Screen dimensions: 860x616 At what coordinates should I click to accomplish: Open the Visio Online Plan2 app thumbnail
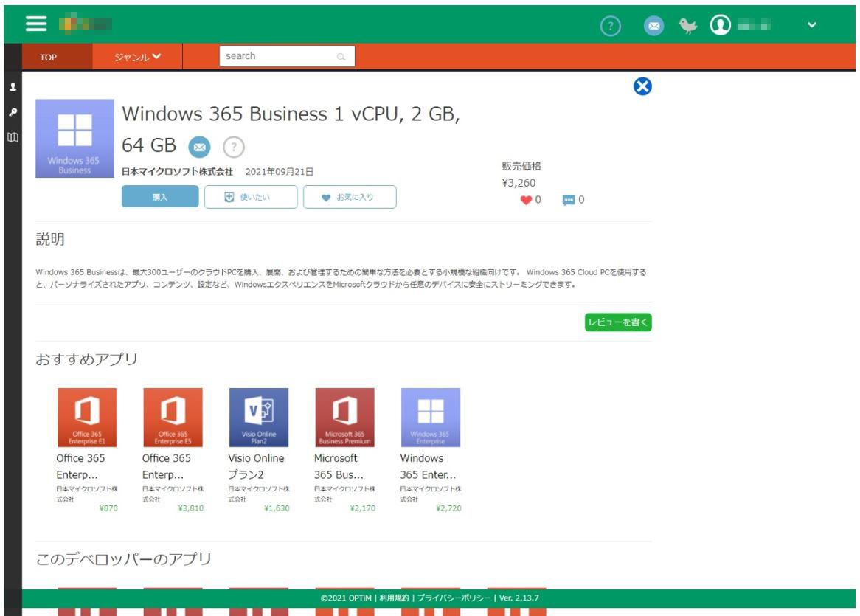point(259,418)
